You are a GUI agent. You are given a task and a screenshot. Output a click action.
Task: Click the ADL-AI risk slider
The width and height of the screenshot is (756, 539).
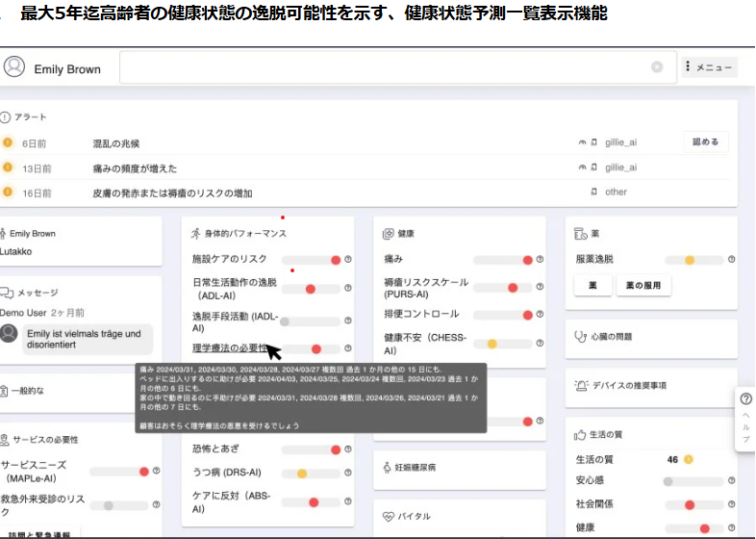(311, 289)
